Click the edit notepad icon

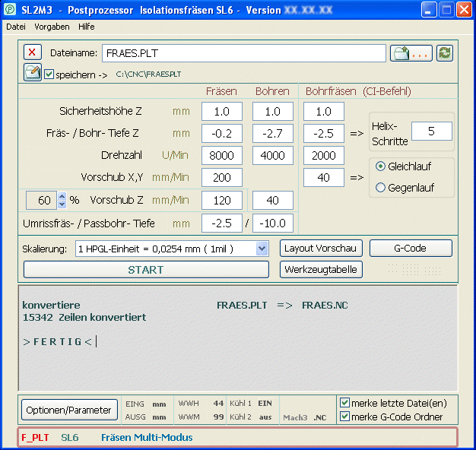point(33,73)
